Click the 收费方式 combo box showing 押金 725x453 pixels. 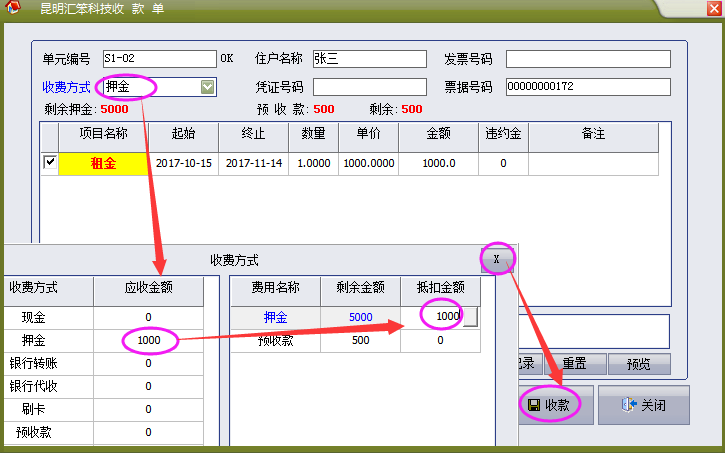160,87
